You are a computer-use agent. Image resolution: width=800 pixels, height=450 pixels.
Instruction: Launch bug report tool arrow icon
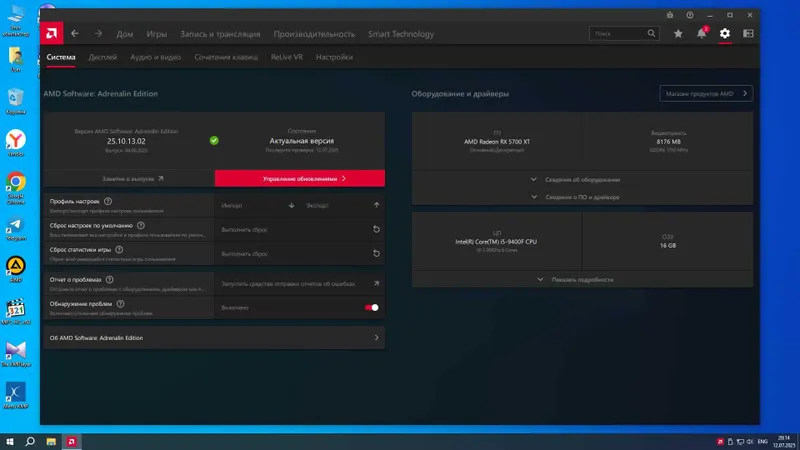click(377, 283)
